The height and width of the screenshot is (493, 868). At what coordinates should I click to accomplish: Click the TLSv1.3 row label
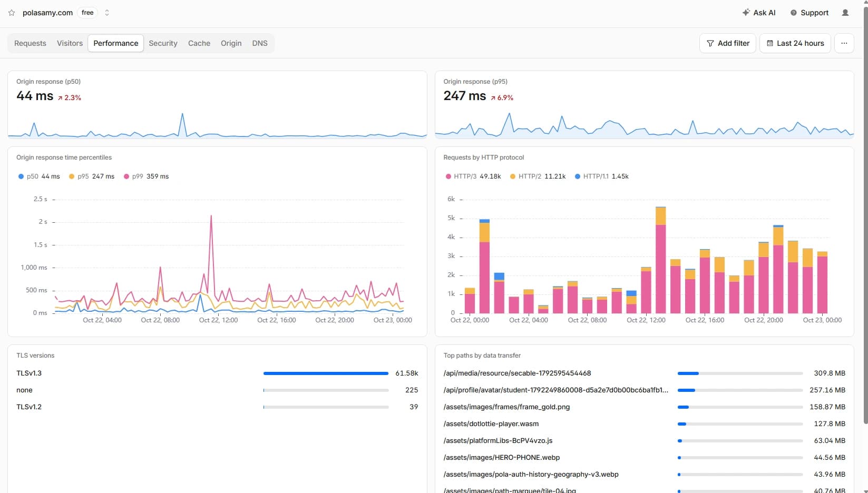point(29,373)
